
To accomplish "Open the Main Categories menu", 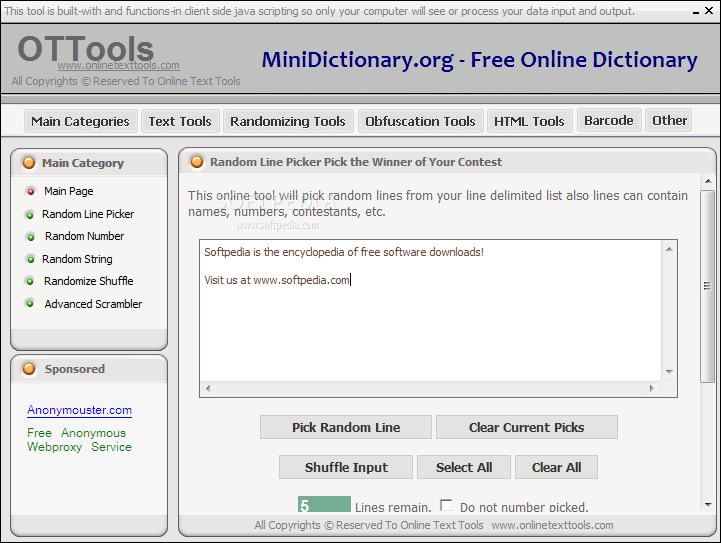I will pyautogui.click(x=80, y=121).
